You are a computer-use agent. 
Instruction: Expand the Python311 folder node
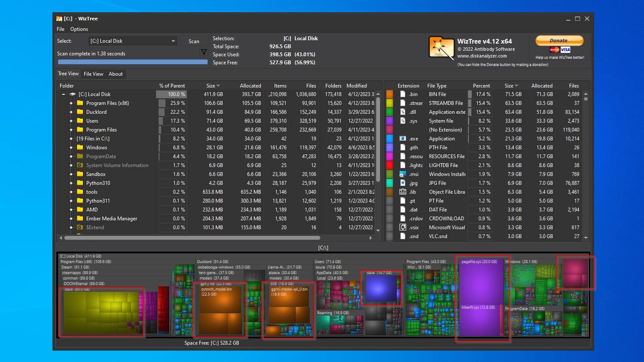(x=71, y=201)
